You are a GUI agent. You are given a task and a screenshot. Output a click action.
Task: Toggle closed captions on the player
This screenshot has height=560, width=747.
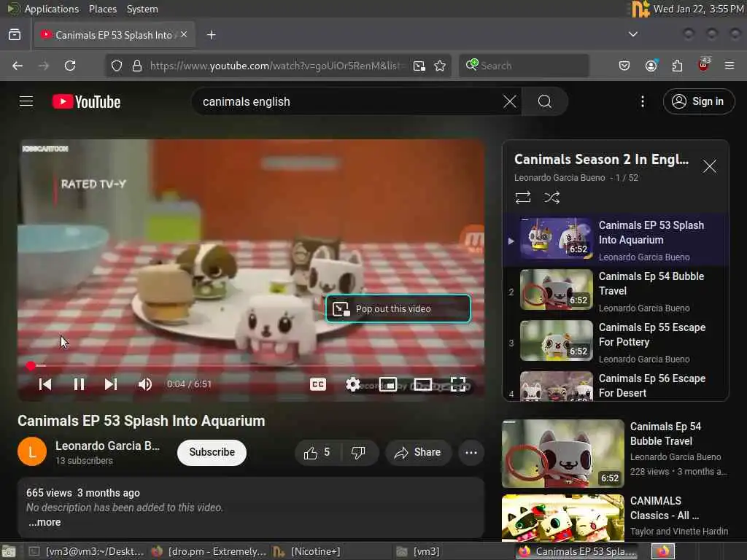[318, 384]
